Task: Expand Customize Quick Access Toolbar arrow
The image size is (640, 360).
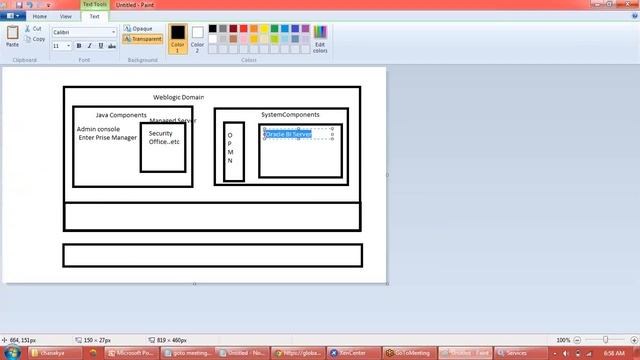Action: 48,5
